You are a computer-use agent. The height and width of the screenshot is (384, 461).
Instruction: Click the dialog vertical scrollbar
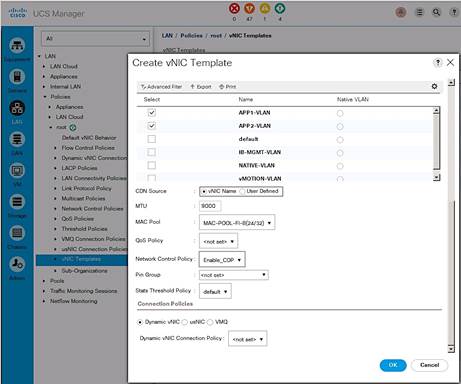451,216
